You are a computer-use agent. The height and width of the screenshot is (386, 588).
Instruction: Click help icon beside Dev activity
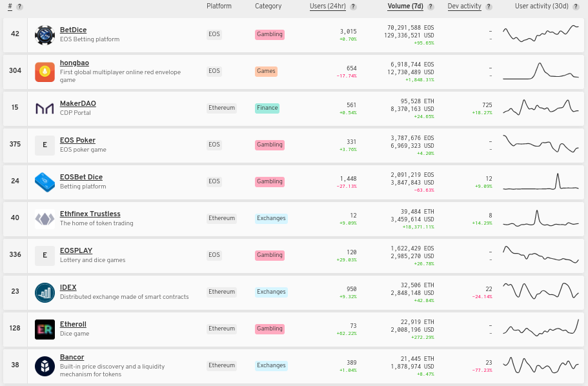point(489,6)
